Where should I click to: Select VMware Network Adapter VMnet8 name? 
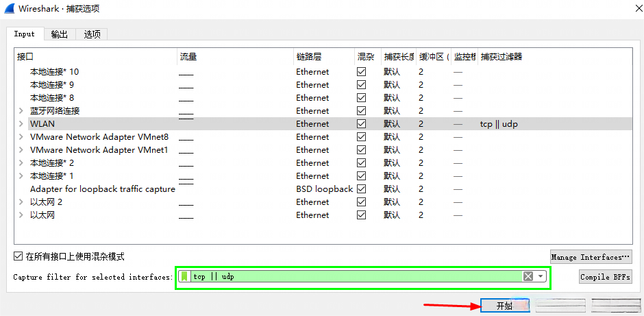pos(99,137)
